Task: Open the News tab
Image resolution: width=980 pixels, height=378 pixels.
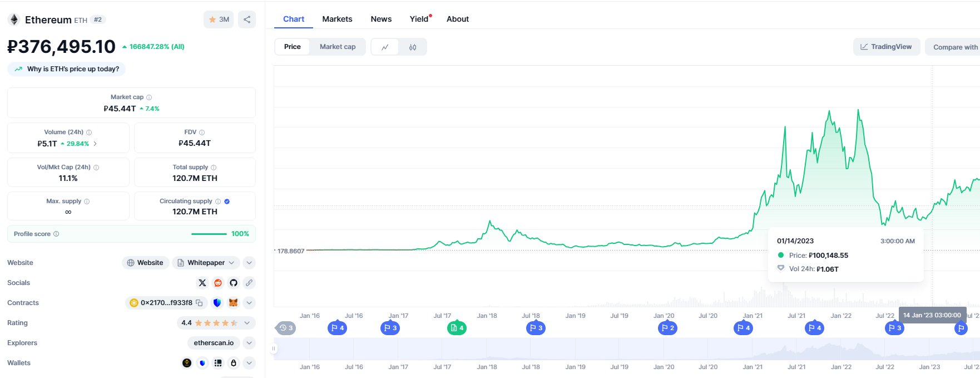Action: [381, 19]
